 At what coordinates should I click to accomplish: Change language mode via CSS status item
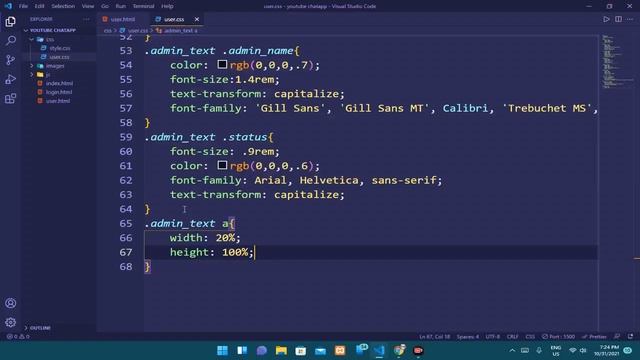(x=530, y=336)
